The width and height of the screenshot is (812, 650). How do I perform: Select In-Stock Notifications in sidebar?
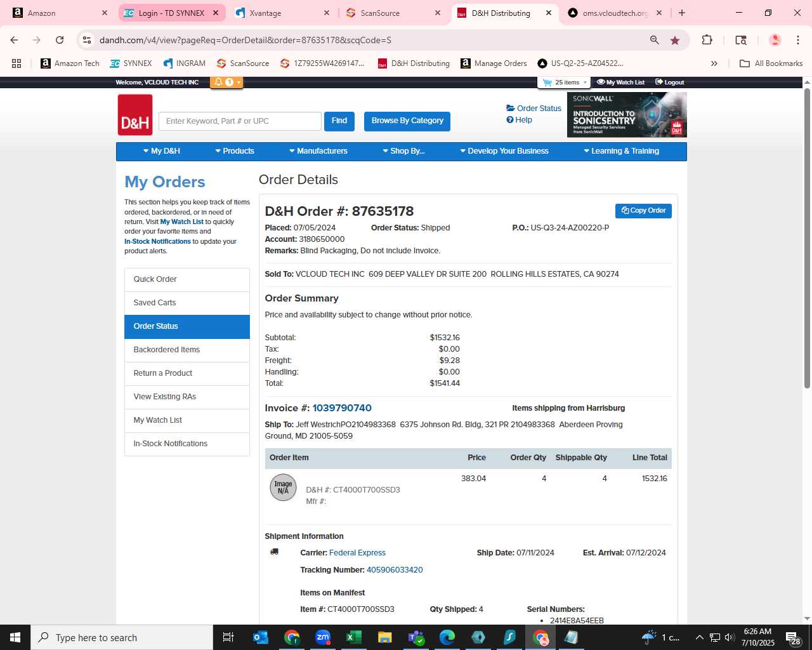(187, 444)
